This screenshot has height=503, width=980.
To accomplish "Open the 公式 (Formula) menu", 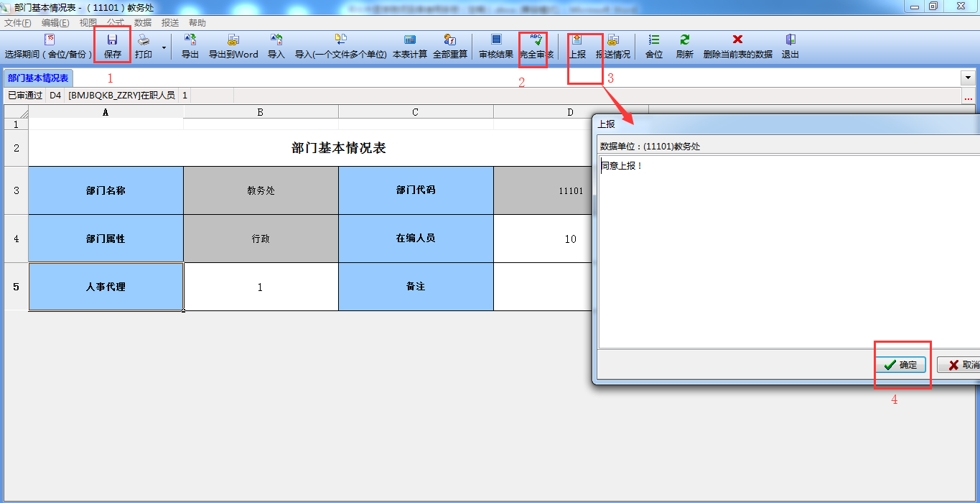I will (115, 23).
